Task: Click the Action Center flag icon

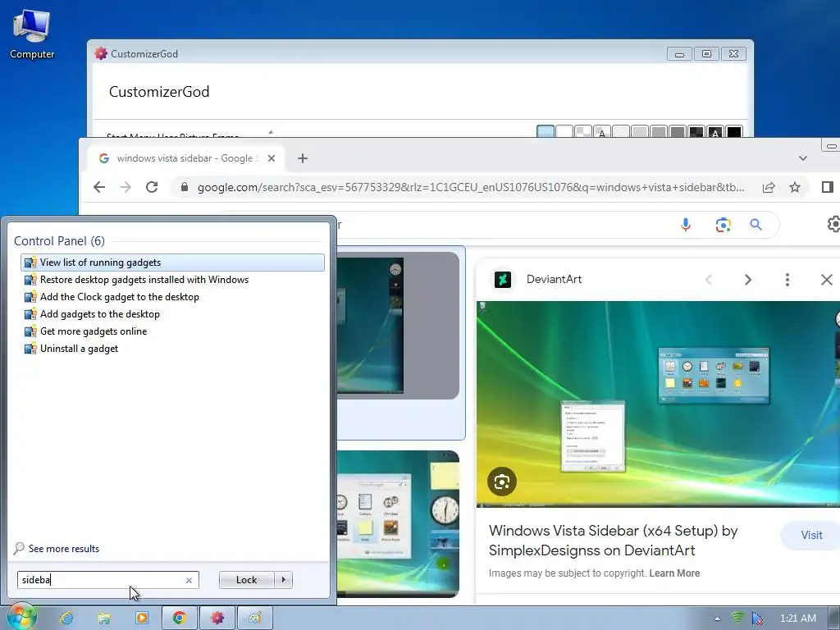Action: pos(757,619)
